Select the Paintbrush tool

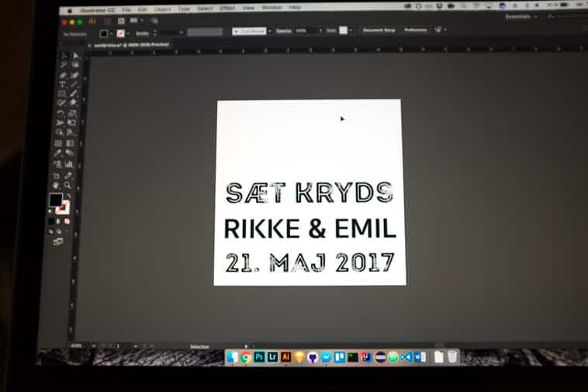click(74, 93)
